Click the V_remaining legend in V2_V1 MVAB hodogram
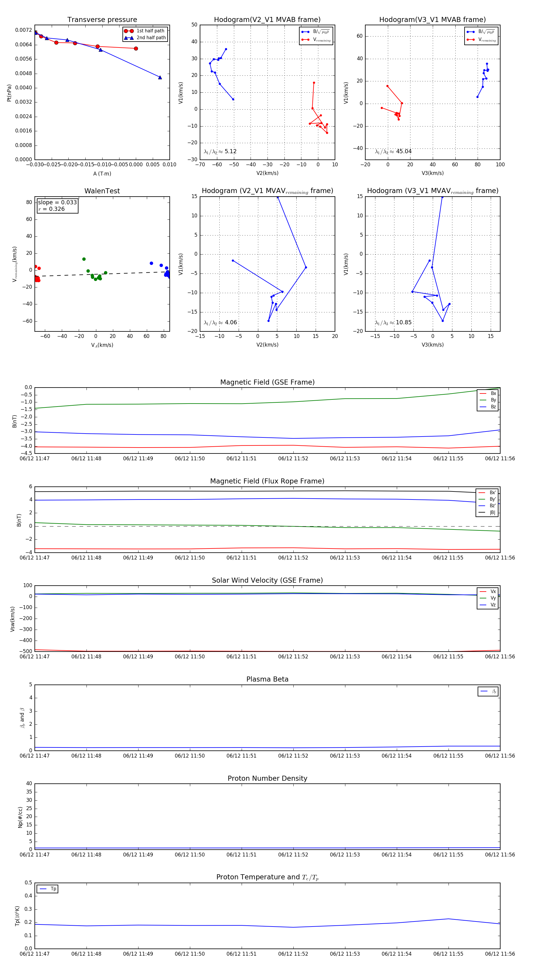 [316, 39]
